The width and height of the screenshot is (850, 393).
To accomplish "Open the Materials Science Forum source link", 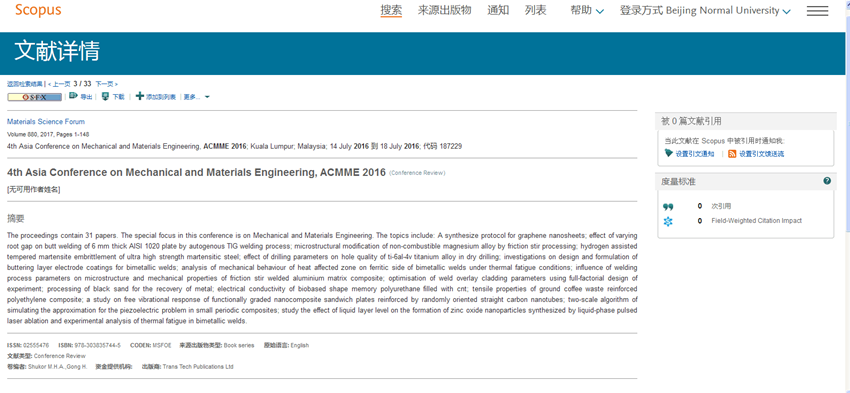I will [x=46, y=121].
